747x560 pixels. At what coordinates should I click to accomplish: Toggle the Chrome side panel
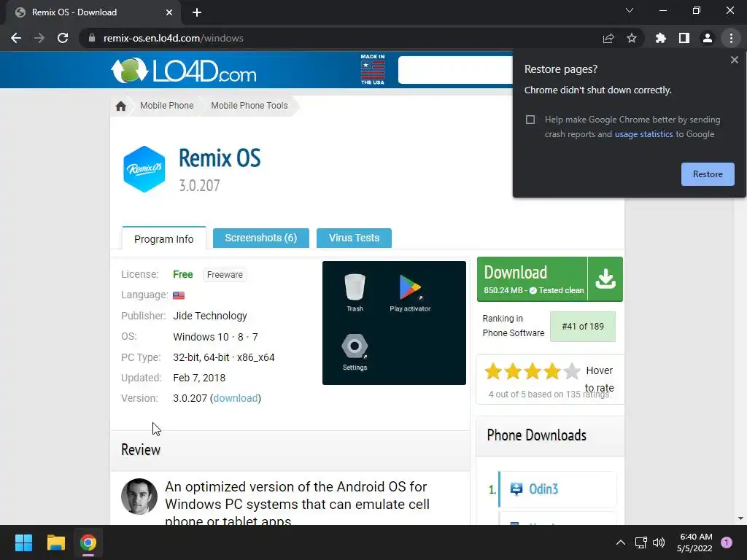click(684, 38)
